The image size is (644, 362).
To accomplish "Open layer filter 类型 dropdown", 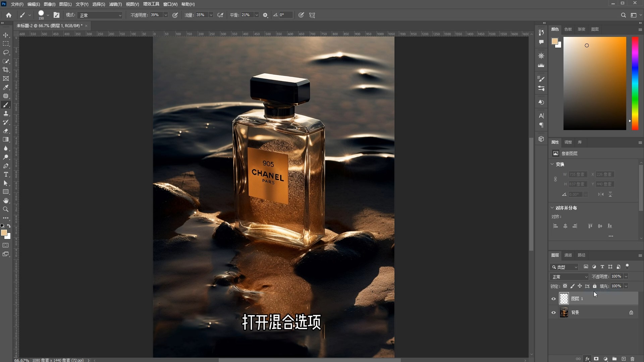I will (x=564, y=267).
